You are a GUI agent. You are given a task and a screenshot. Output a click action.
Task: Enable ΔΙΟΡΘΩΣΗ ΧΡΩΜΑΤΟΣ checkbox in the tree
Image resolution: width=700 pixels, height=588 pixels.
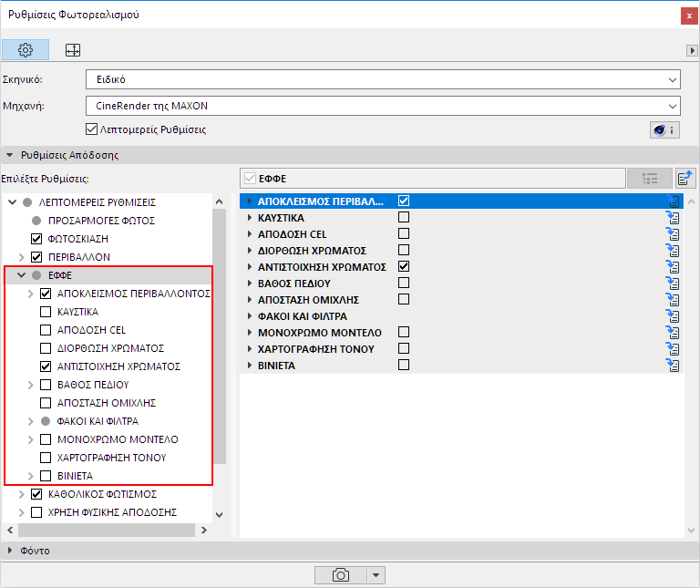click(x=46, y=348)
